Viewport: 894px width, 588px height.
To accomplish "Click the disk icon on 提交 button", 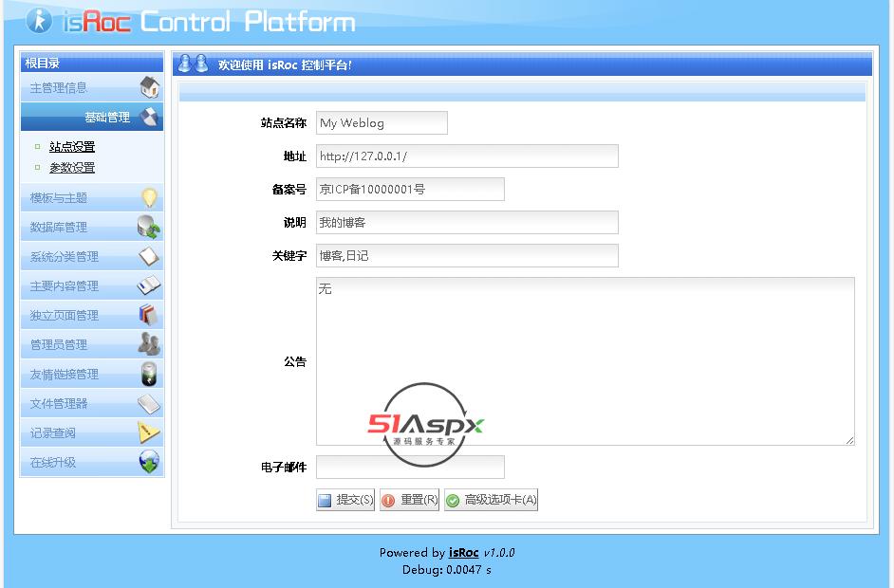I will [325, 500].
